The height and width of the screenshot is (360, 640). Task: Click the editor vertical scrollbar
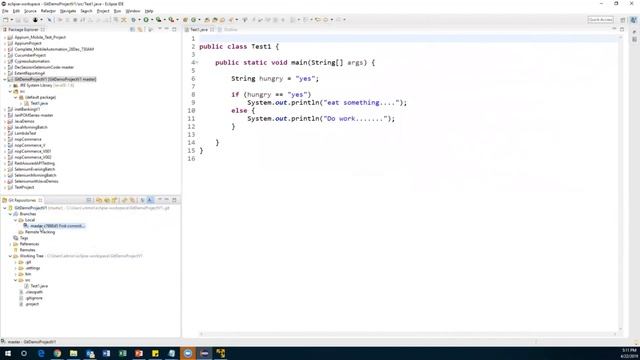620,182
